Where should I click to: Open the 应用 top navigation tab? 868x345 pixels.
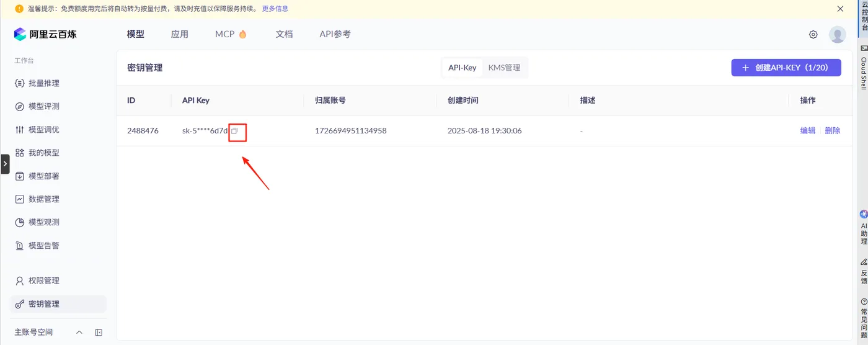click(180, 34)
